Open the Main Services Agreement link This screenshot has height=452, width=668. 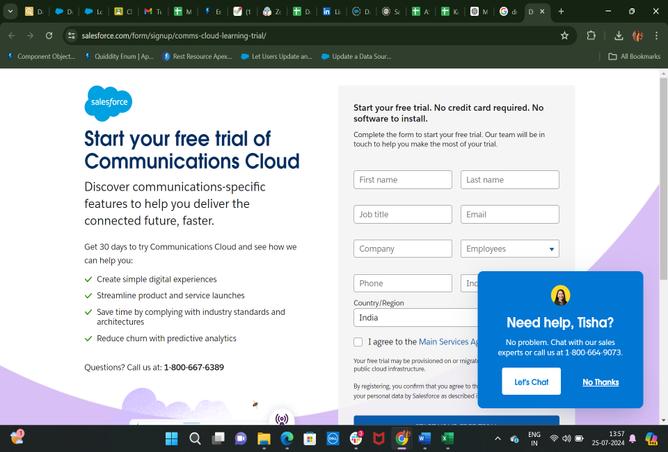pos(448,342)
